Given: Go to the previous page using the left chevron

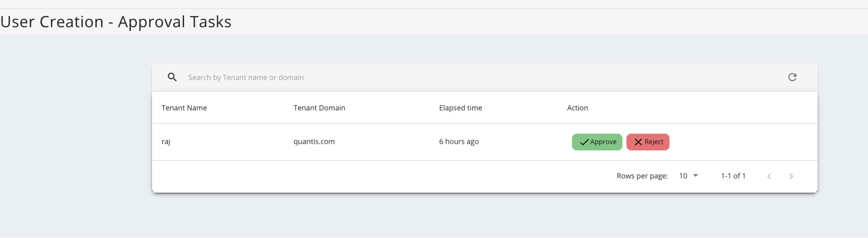Looking at the screenshot, I should coord(769,176).
